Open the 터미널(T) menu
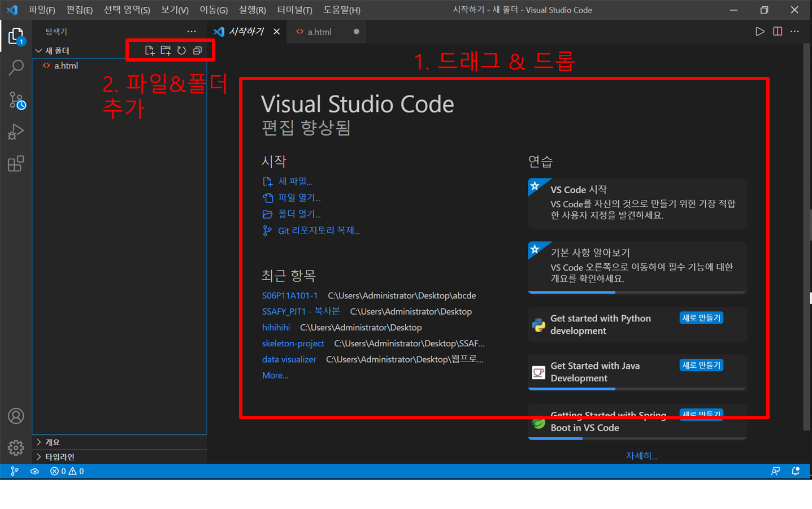The image size is (812, 509). click(294, 10)
